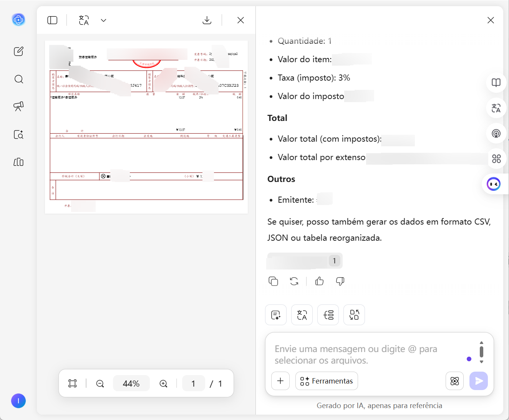Close the document preview pane

241,20
